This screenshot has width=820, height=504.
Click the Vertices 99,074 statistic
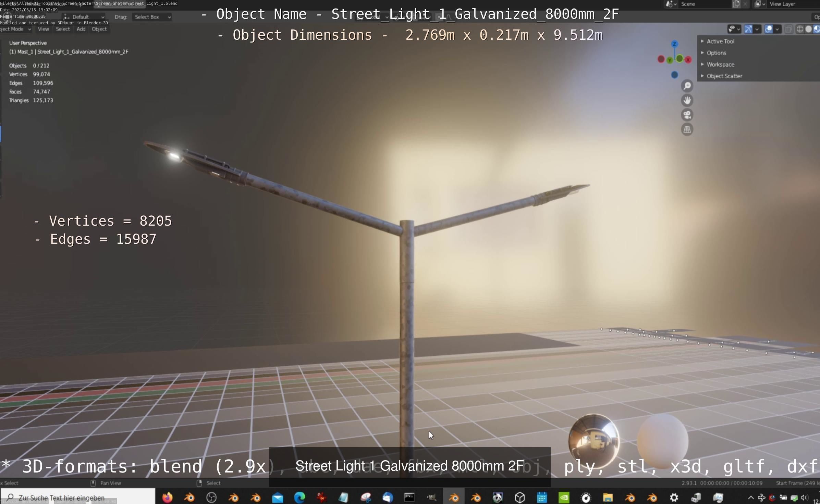(29, 74)
